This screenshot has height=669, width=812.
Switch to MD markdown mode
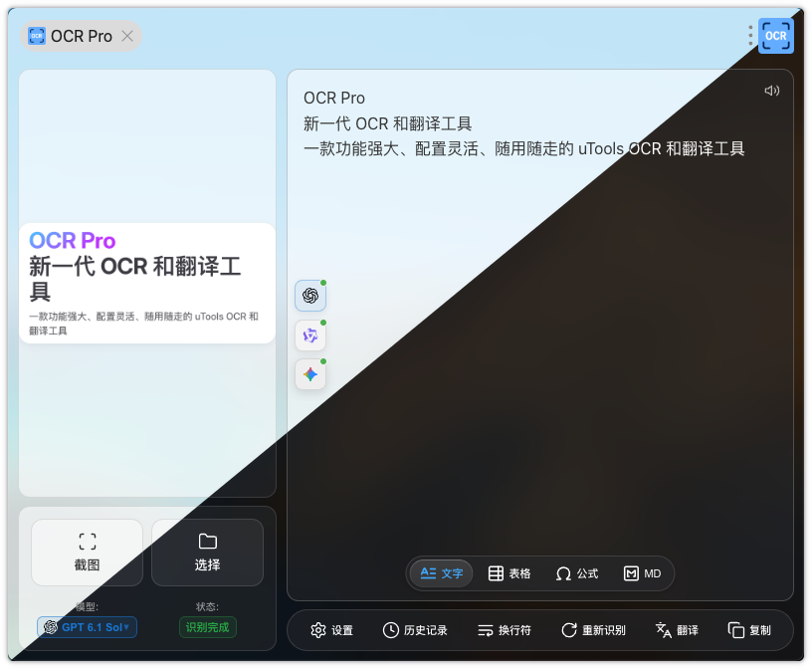[x=642, y=573]
